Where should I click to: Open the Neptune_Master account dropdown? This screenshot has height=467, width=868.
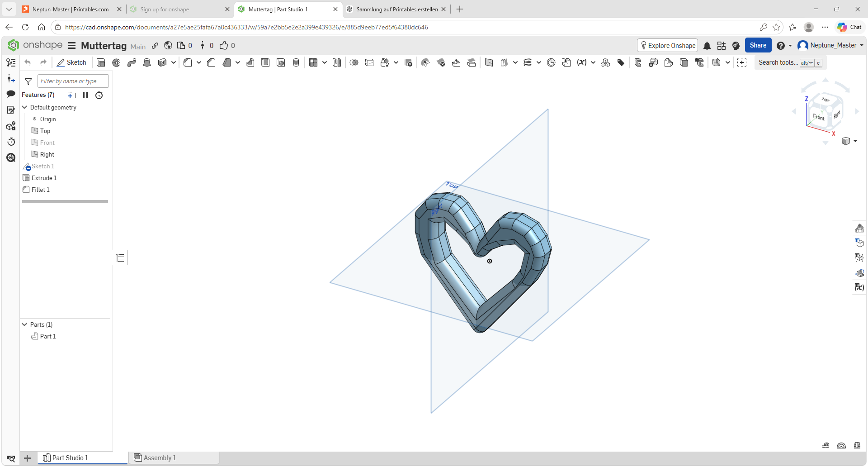coord(862,45)
